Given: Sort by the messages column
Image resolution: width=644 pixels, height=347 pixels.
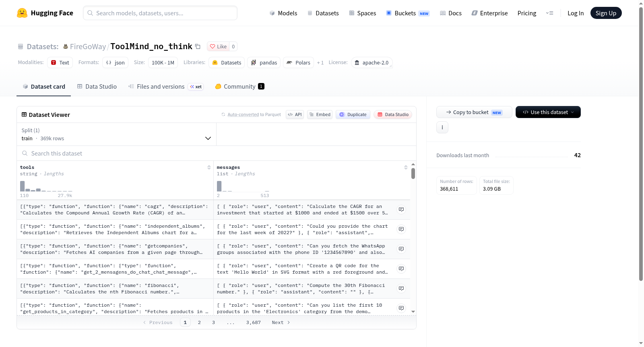Looking at the screenshot, I should [x=406, y=167].
